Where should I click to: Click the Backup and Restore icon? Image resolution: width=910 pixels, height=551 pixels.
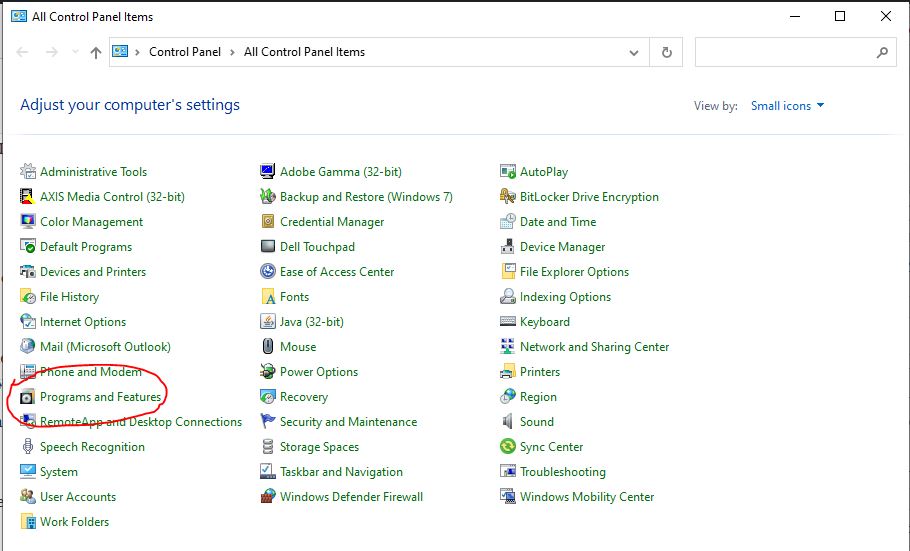[268, 196]
